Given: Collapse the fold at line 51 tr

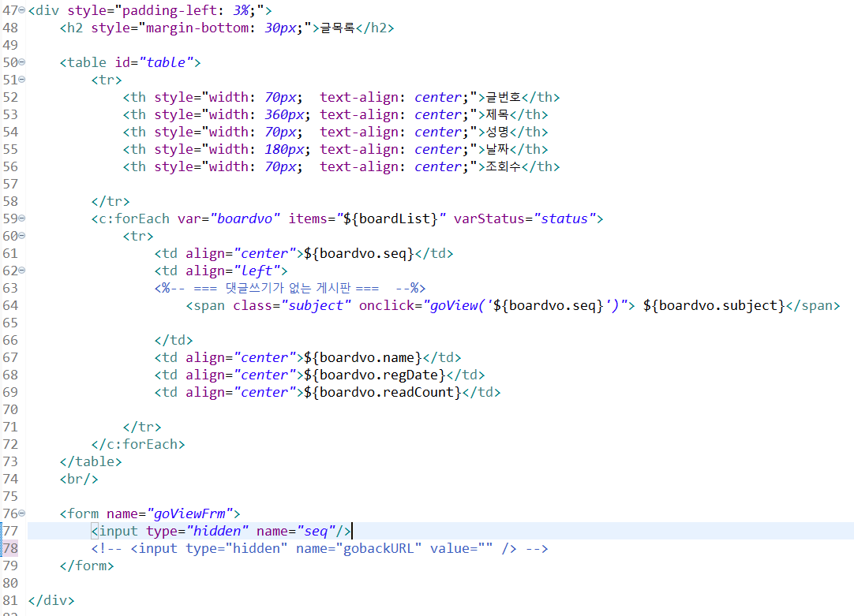Looking at the screenshot, I should click(x=22, y=80).
